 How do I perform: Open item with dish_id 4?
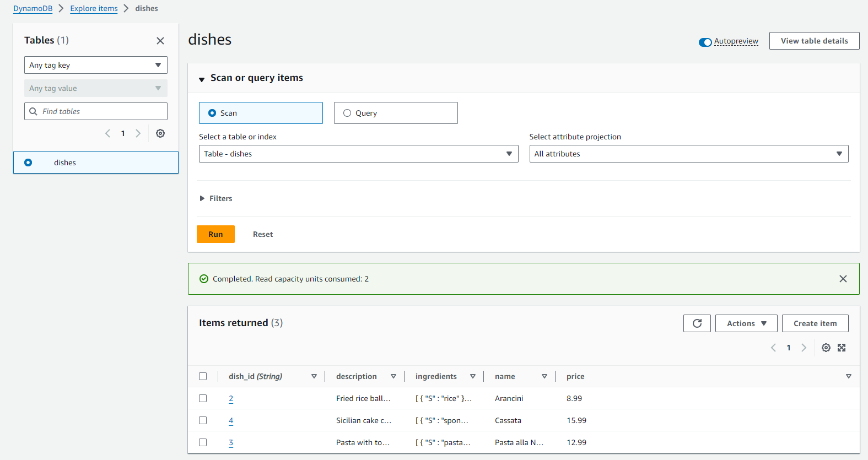231,420
